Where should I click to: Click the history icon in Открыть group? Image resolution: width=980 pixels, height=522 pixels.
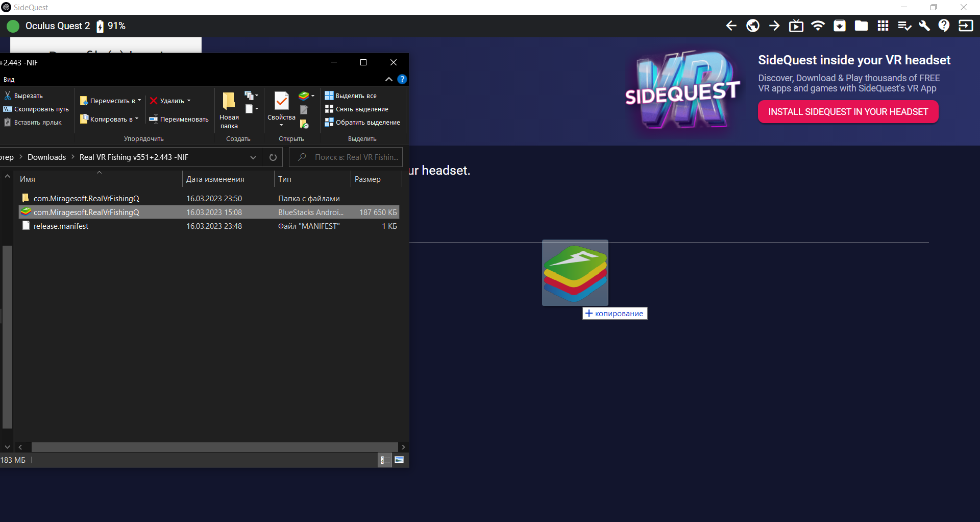point(304,124)
